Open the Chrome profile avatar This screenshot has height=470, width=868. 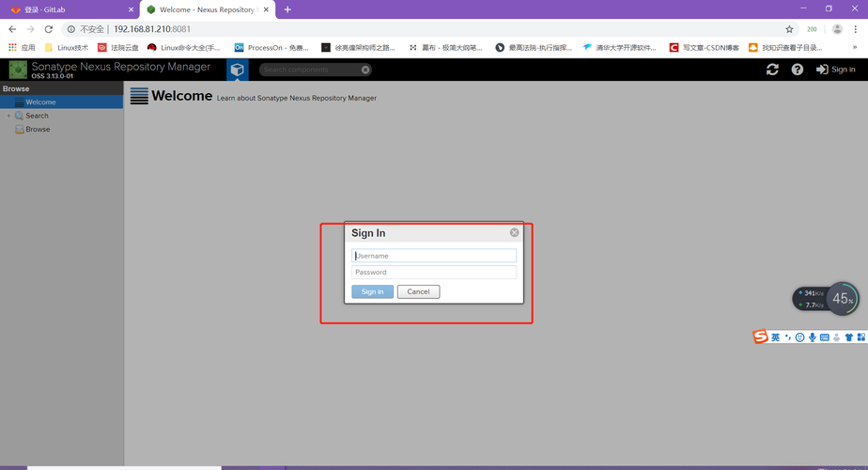(x=837, y=29)
